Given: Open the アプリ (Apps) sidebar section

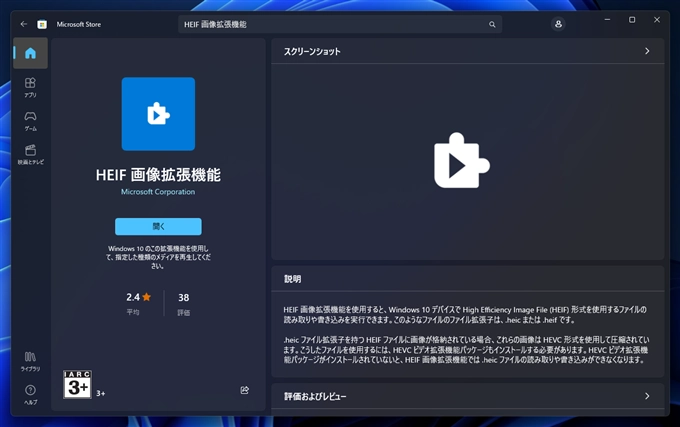Looking at the screenshot, I should pos(30,88).
